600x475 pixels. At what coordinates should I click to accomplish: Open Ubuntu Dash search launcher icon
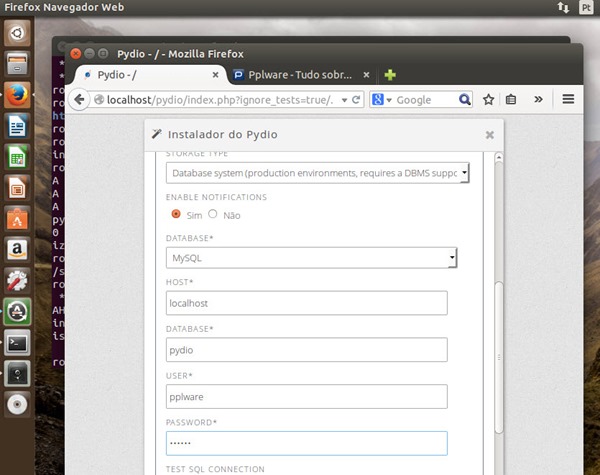(17, 33)
